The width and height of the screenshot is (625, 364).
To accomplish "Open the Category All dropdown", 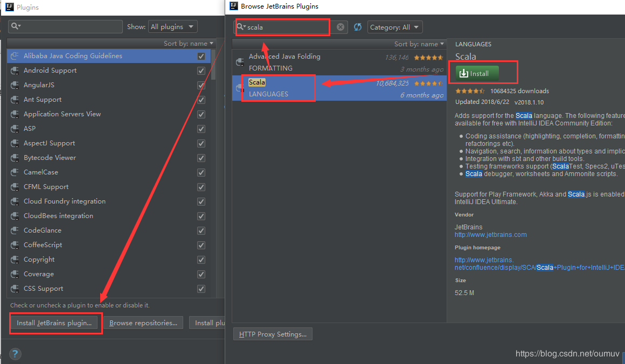I will coord(394,27).
